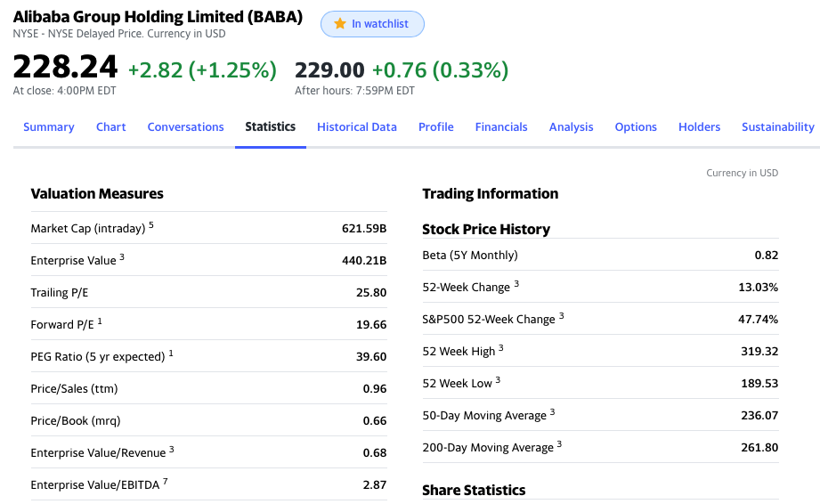Image resolution: width=820 pixels, height=504 pixels.
Task: Click the Valuation Measures heading
Action: pos(97,193)
